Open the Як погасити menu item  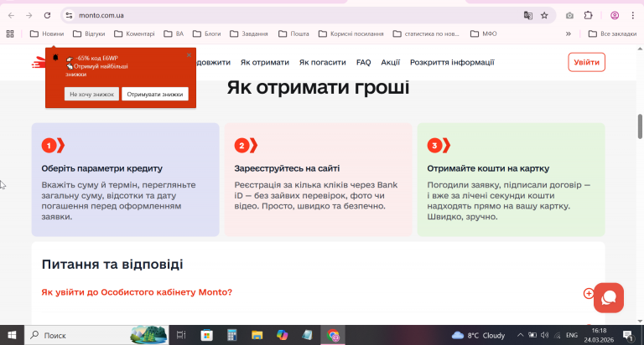coord(322,62)
